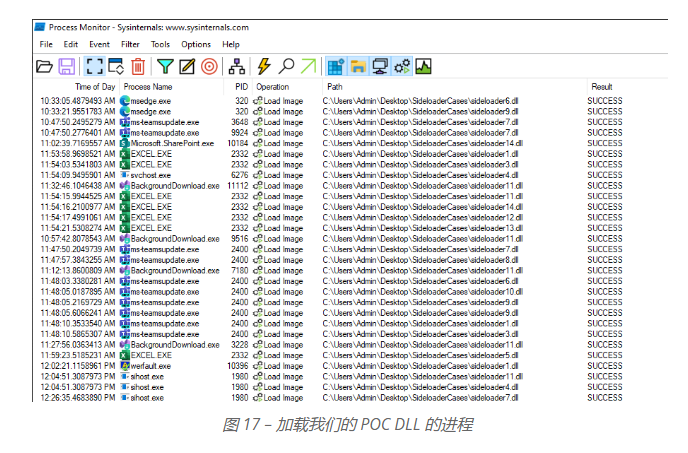The image size is (688, 453).
Task: Open the Event menu
Action: 100,44
